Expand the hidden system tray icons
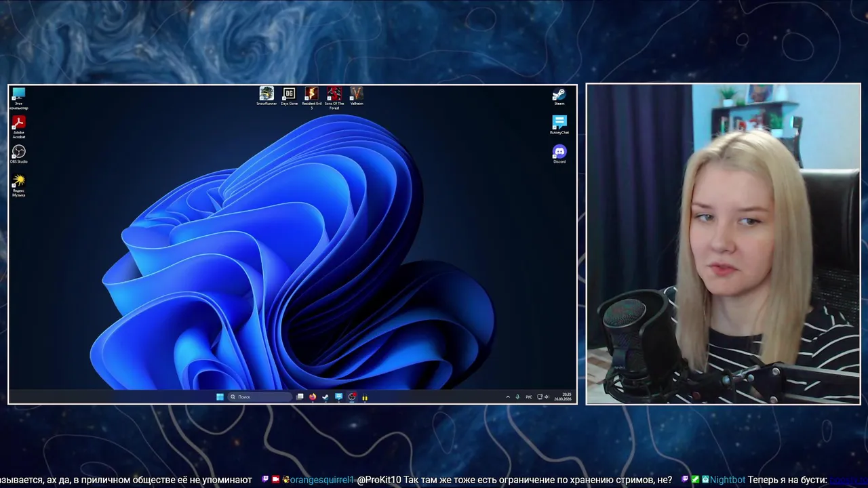Screen dimensions: 868x488 click(x=508, y=397)
